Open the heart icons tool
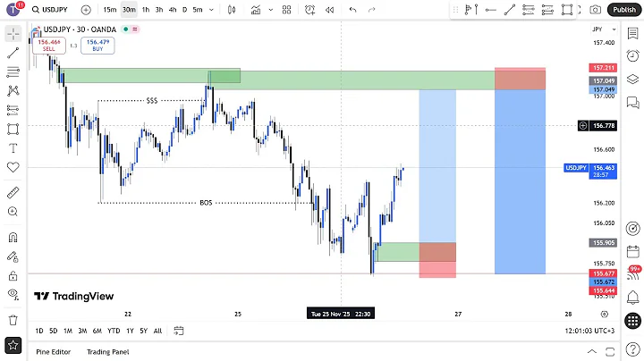 13,167
